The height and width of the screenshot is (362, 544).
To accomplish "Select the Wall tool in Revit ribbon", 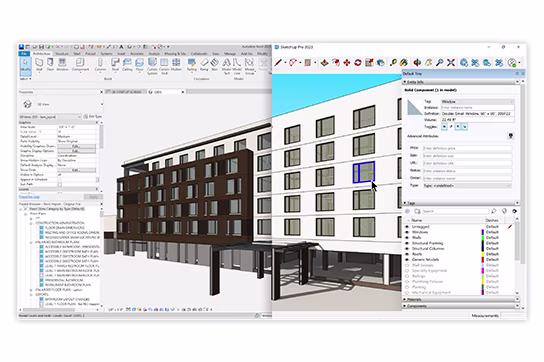I will click(x=39, y=65).
